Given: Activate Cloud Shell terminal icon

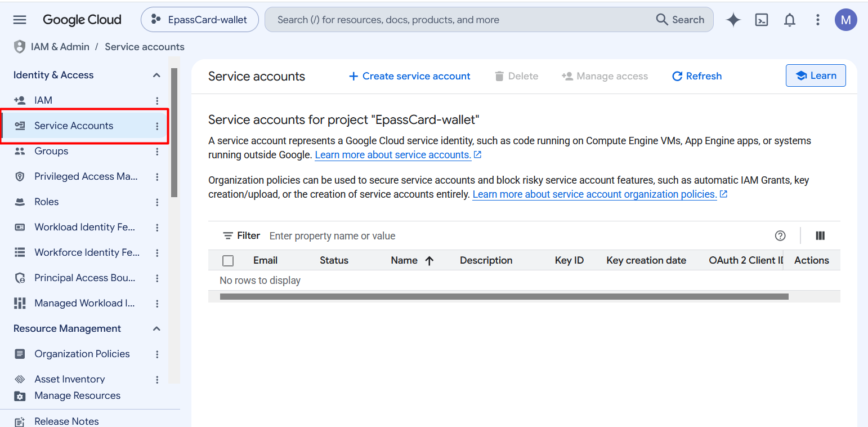Looking at the screenshot, I should tap(762, 20).
